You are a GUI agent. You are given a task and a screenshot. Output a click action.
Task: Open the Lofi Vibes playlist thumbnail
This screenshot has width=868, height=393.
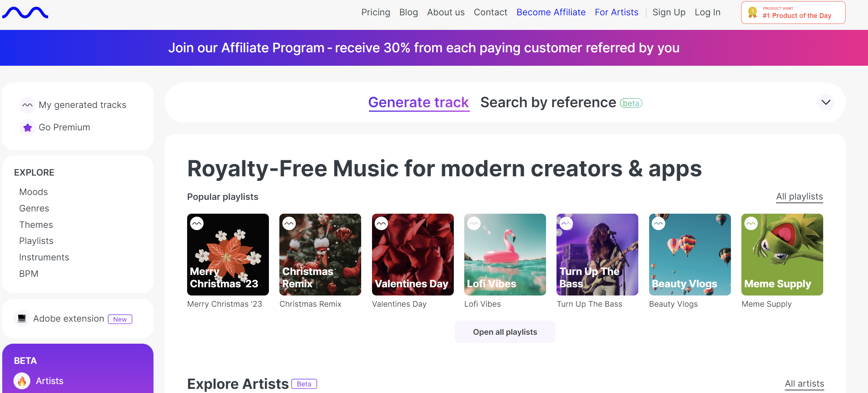tap(505, 254)
